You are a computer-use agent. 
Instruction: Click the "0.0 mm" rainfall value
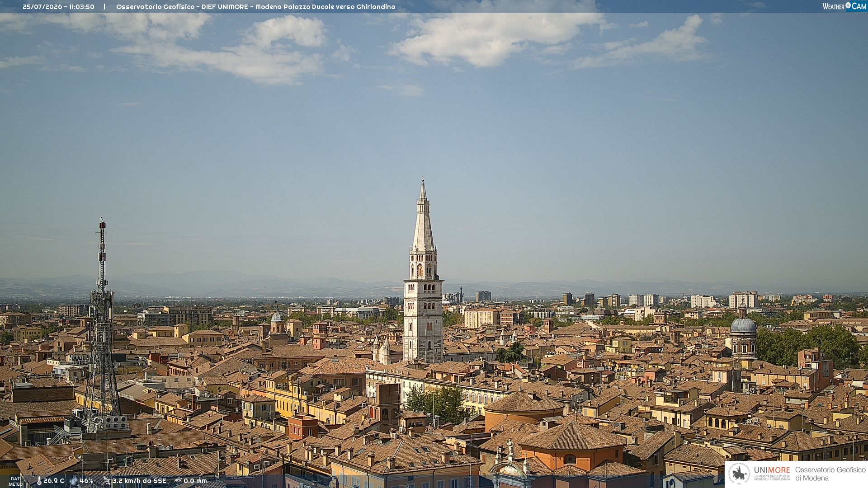pyautogui.click(x=195, y=481)
